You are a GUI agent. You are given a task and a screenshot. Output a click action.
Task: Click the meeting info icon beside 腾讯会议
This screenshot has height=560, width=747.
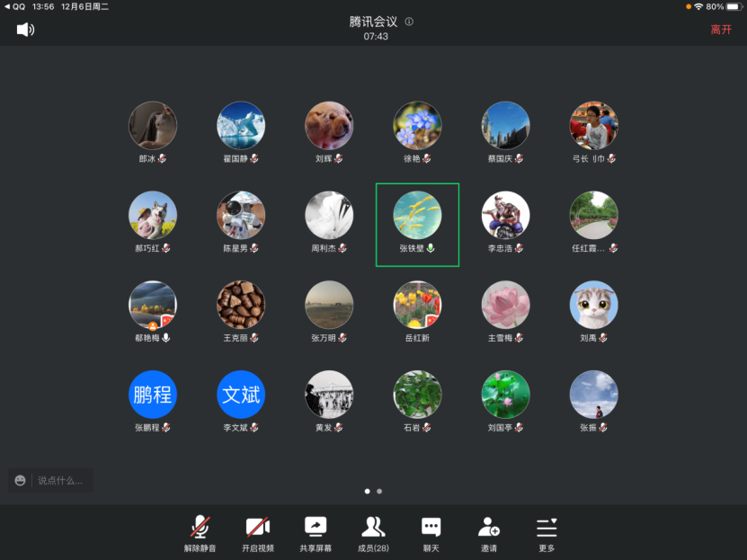[x=409, y=22]
